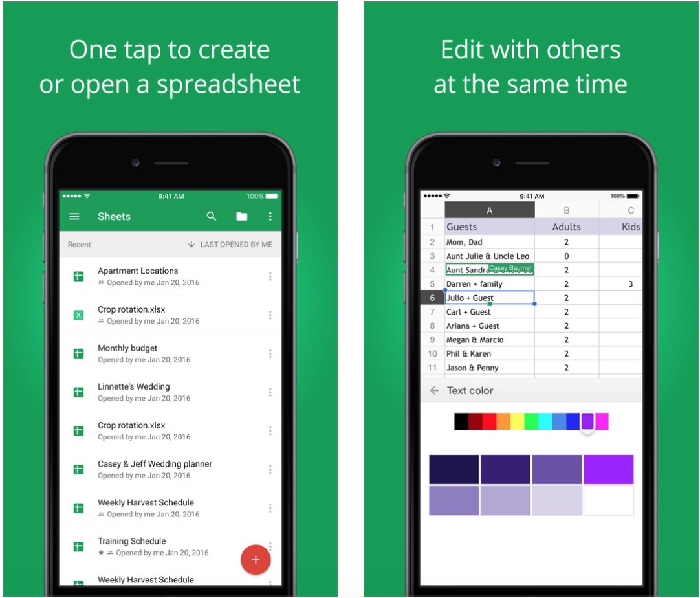Go back from Text color panel
700x598 pixels.
pyautogui.click(x=434, y=390)
